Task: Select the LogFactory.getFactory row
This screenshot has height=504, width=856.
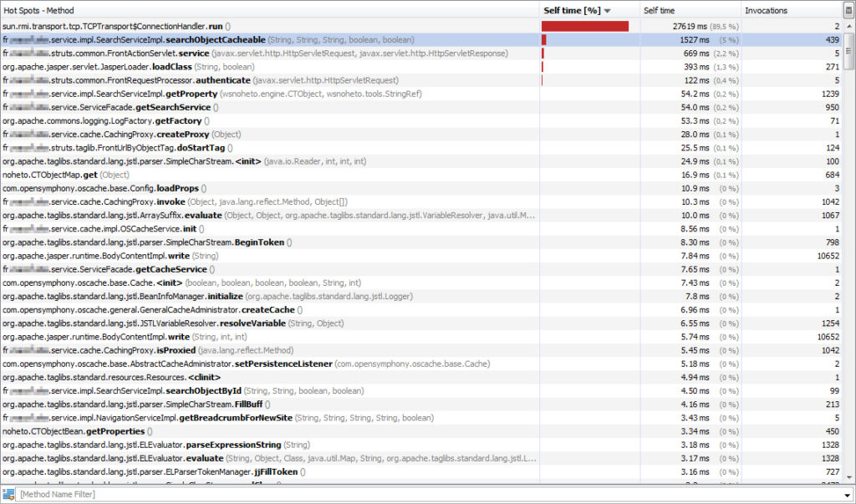Action: [x=421, y=120]
